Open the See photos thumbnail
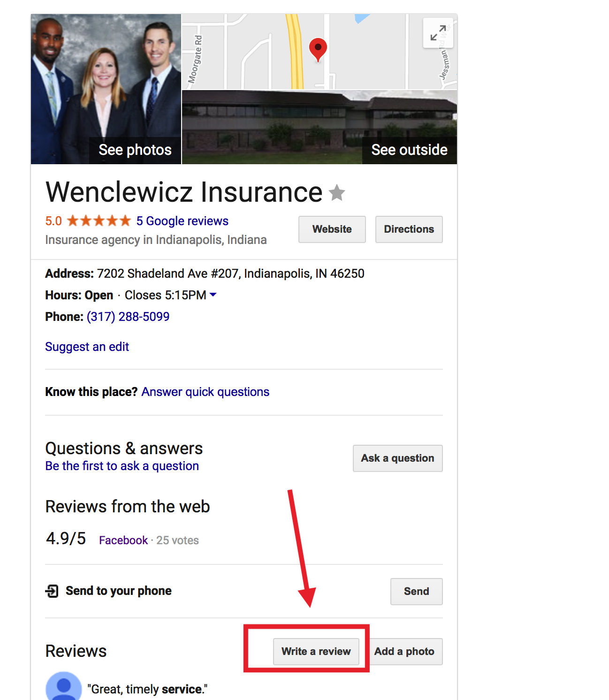Screen dimensions: 609x700 [106, 89]
